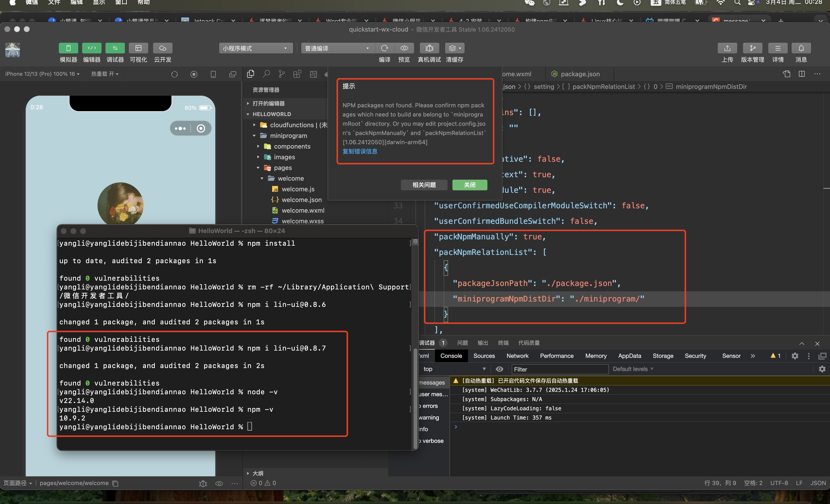Open the explorer files icon in sidebar
Image resolution: width=830 pixels, height=504 pixels.
[x=251, y=74]
